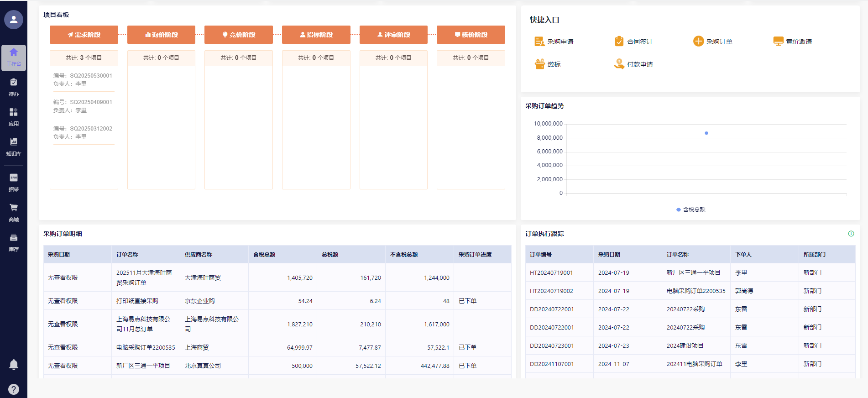
Task: Open the 商城 shopping cart icon
Action: (x=14, y=212)
